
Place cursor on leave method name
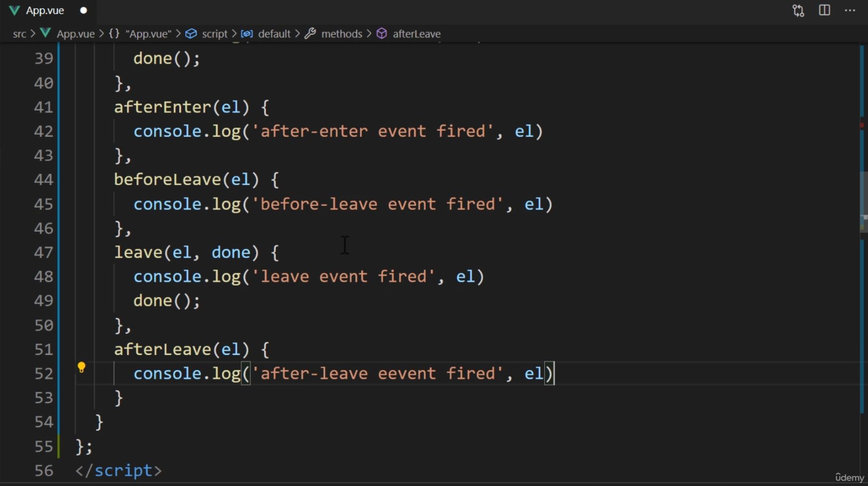(138, 252)
